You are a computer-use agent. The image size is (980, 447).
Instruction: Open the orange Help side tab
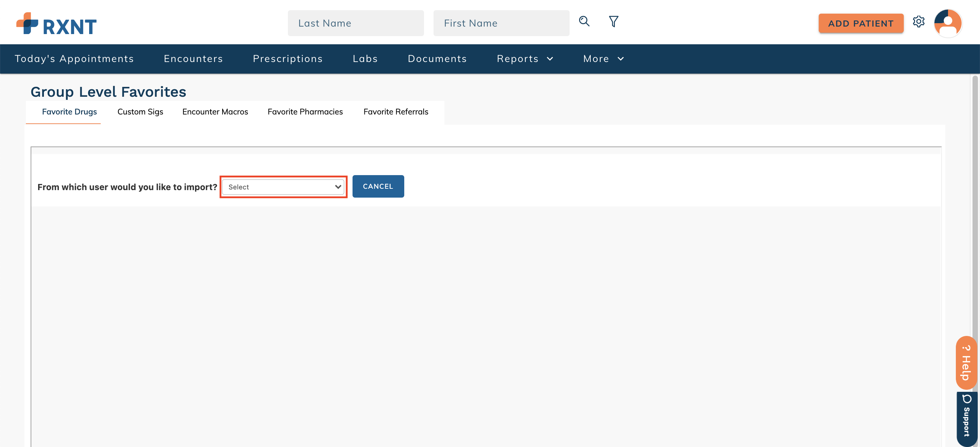click(x=966, y=363)
